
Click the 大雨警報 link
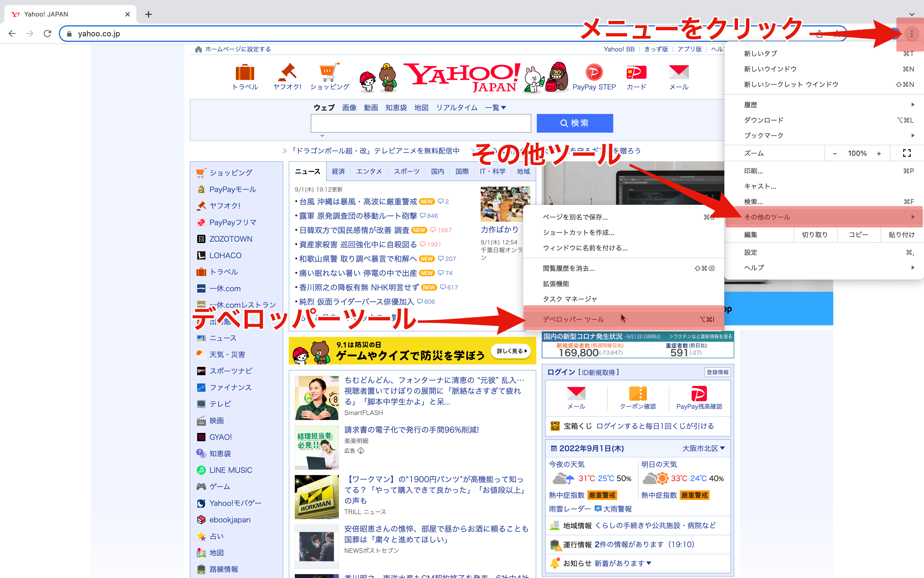pyautogui.click(x=617, y=509)
